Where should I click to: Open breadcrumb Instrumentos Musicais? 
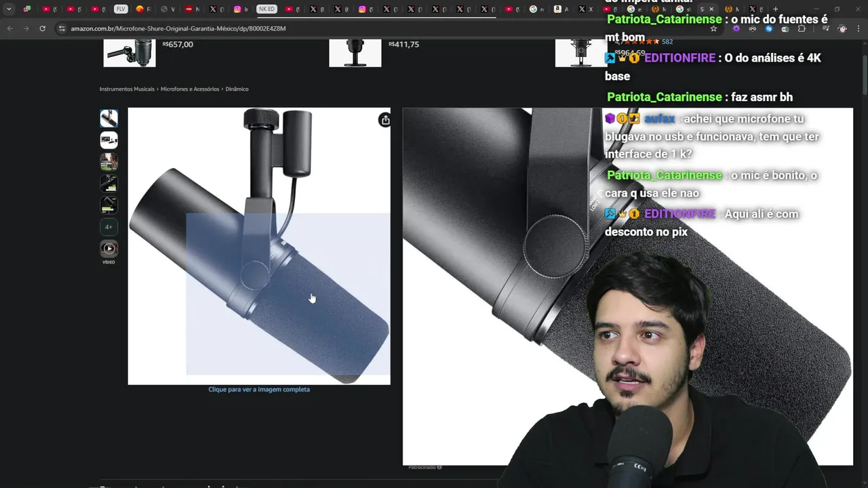(127, 89)
